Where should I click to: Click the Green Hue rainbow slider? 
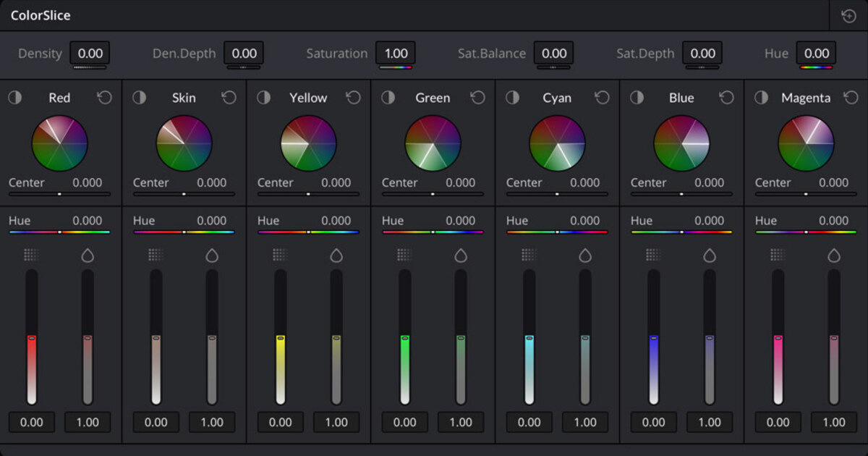point(433,232)
